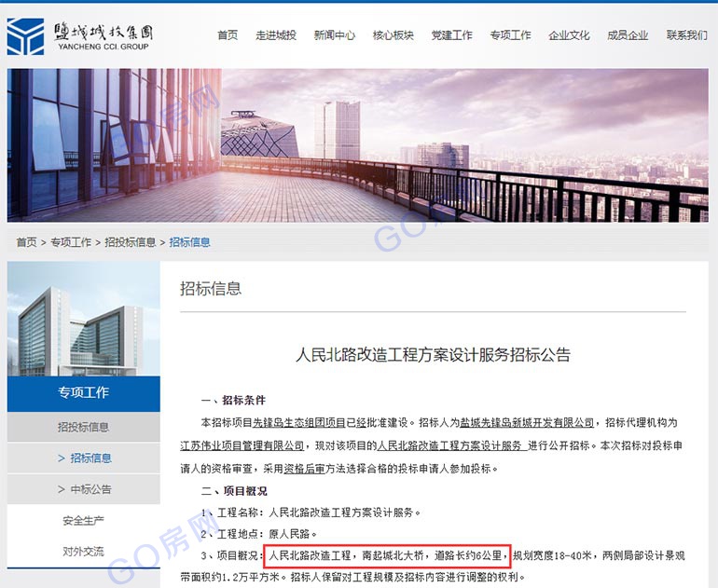Viewport: 718px width, 588px height.
Task: Select 核心板块 in the navigation bar
Action: (394, 35)
